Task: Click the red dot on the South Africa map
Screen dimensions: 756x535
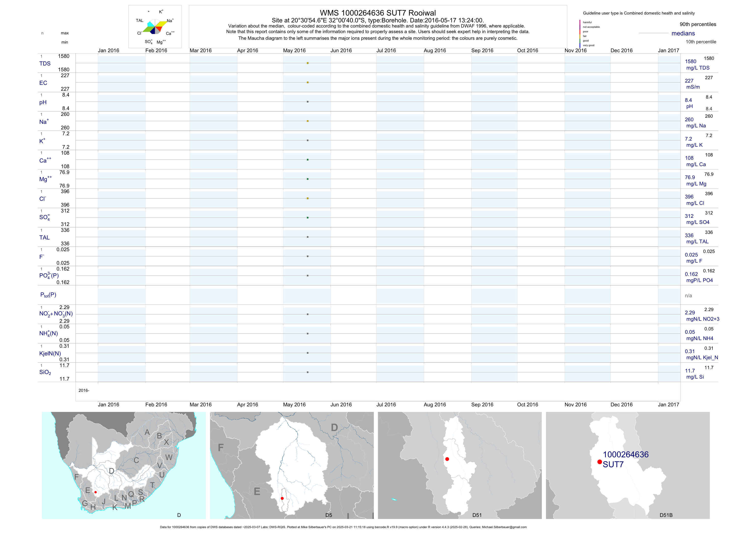Action: pos(95,492)
